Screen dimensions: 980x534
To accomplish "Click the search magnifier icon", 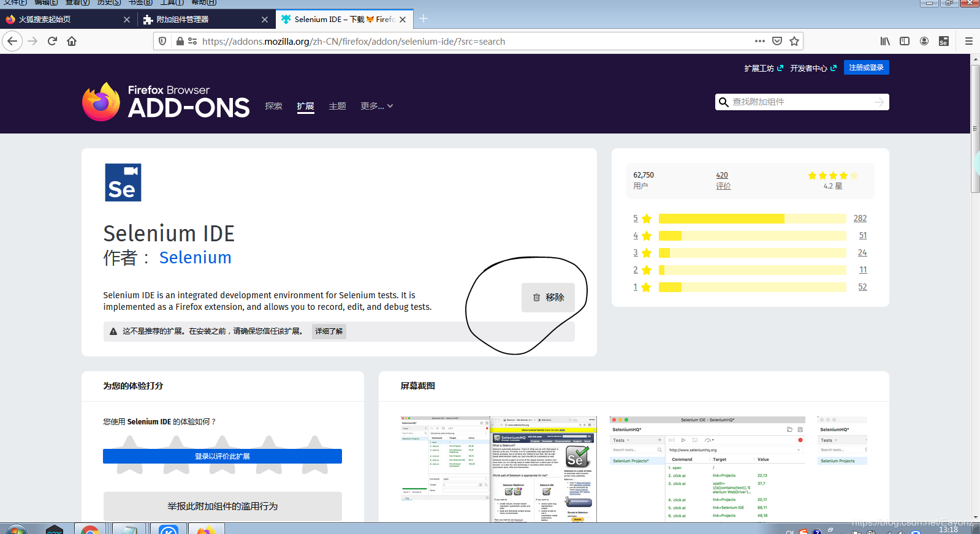I will (x=724, y=102).
